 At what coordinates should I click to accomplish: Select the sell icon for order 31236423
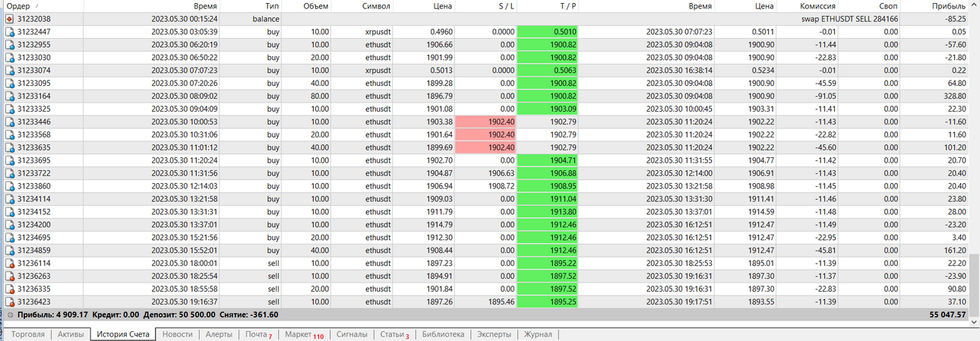[x=9, y=302]
